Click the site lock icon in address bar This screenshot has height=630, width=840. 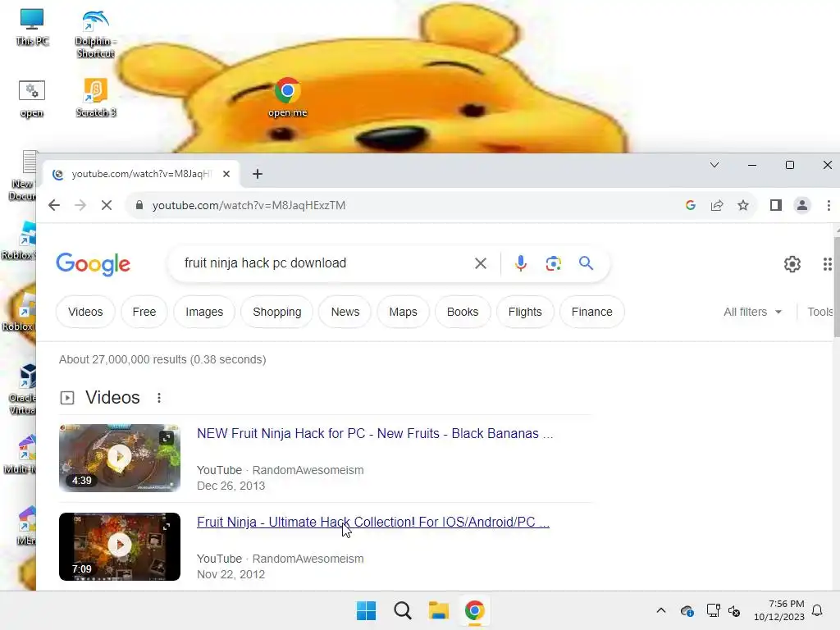(139, 205)
